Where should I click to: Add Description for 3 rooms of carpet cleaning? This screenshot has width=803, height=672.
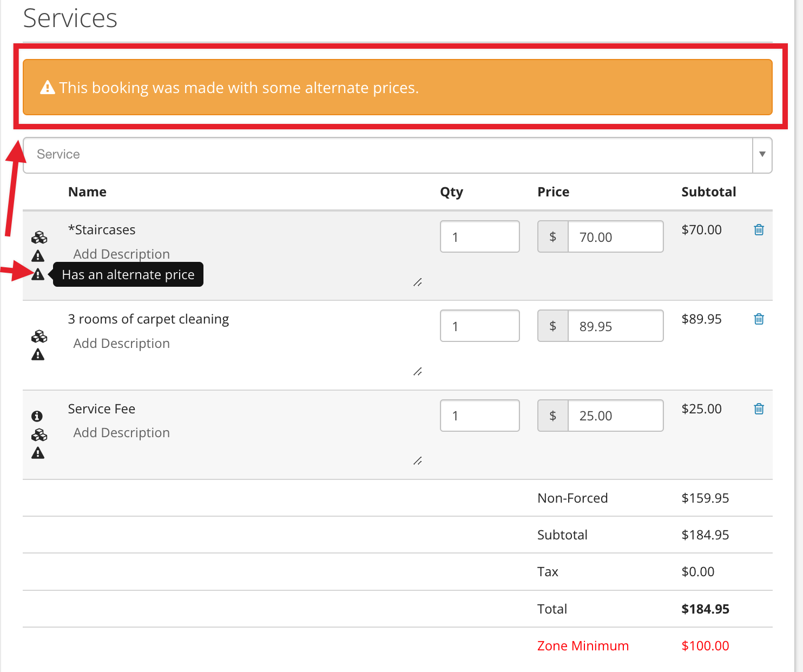point(122,344)
